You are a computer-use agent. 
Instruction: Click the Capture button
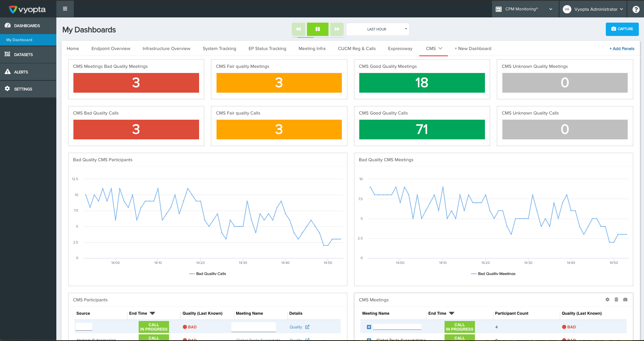point(622,29)
